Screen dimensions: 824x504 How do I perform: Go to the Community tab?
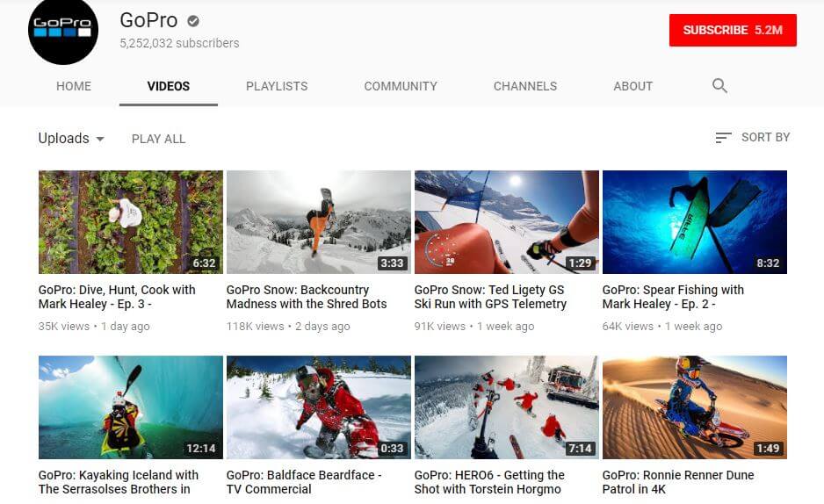pos(401,86)
